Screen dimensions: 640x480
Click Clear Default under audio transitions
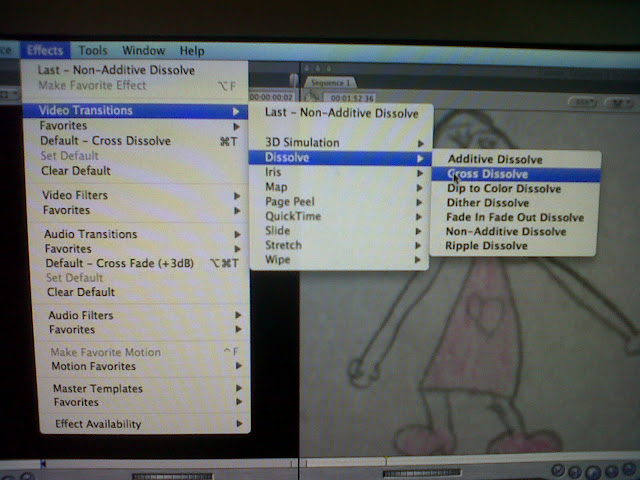[142, 292]
